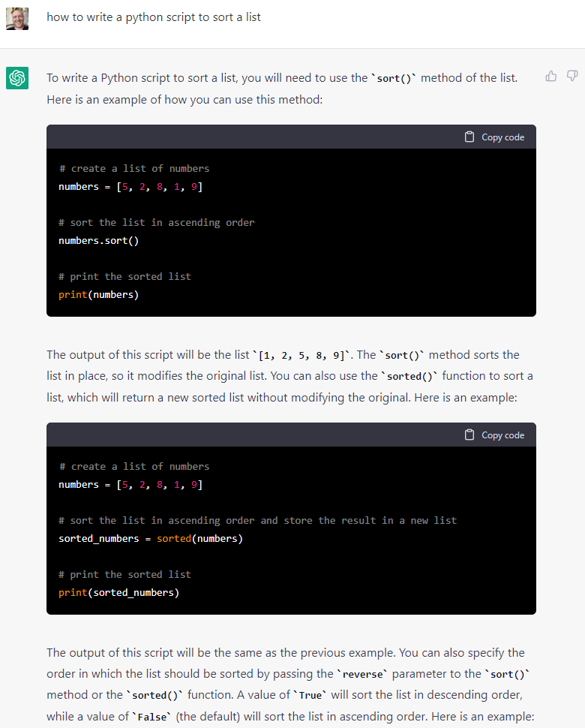This screenshot has width=585, height=728.
Task: Click the code line 'numbers.sort()'
Action: pos(98,240)
